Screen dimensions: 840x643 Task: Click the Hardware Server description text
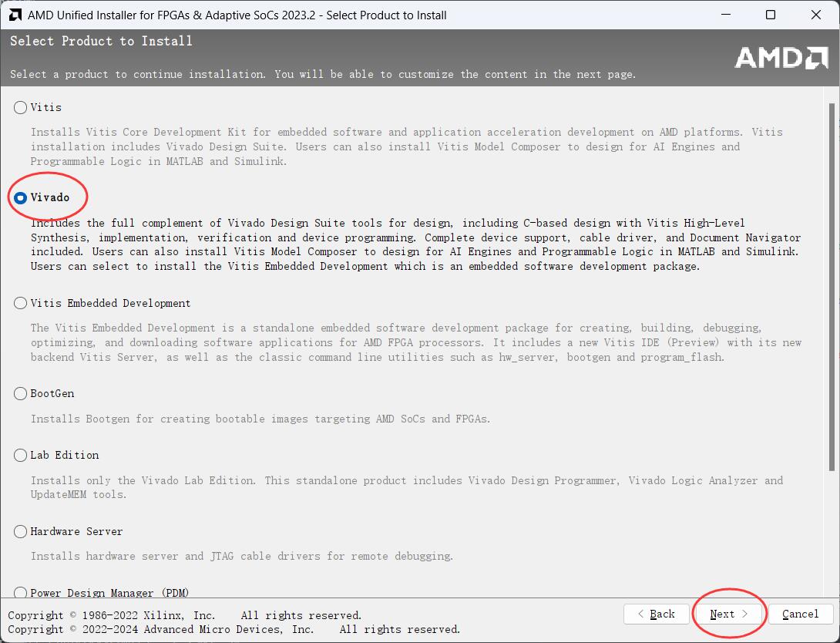(242, 556)
